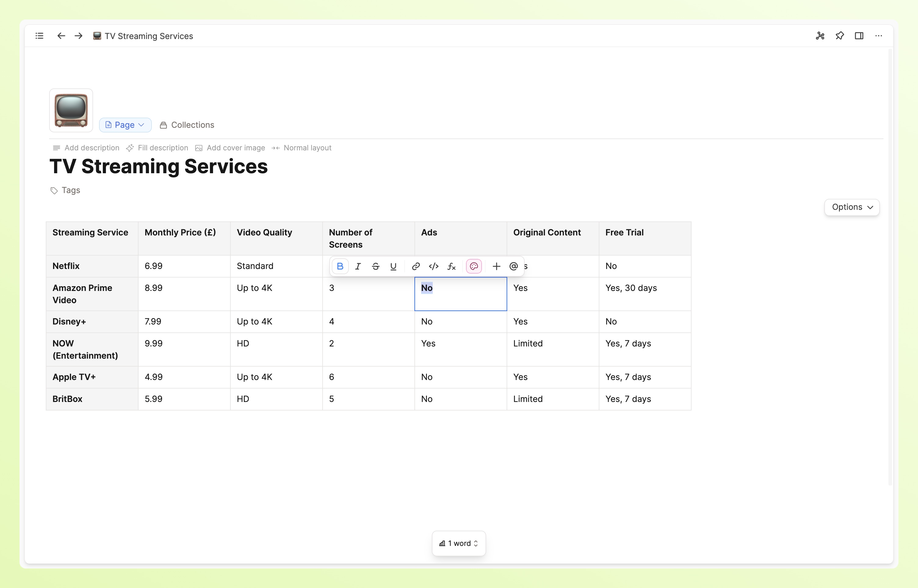Open the text color palette
The image size is (918, 588).
(474, 266)
